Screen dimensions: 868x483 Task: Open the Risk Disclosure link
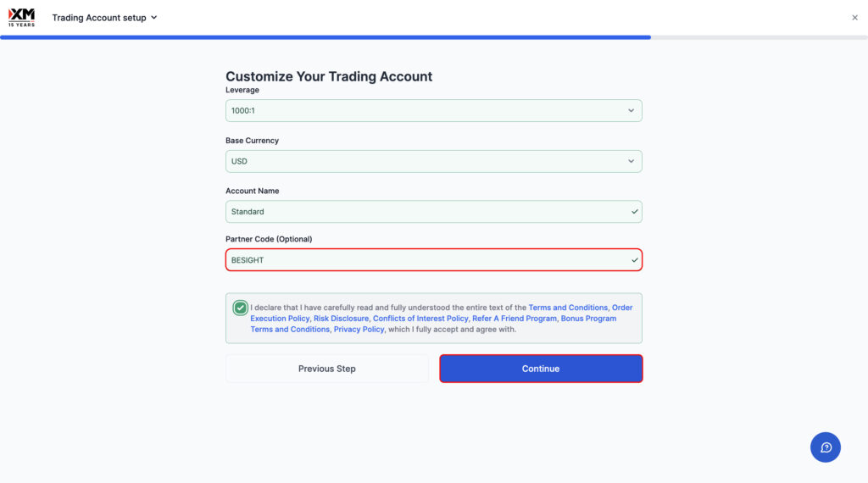tap(341, 319)
